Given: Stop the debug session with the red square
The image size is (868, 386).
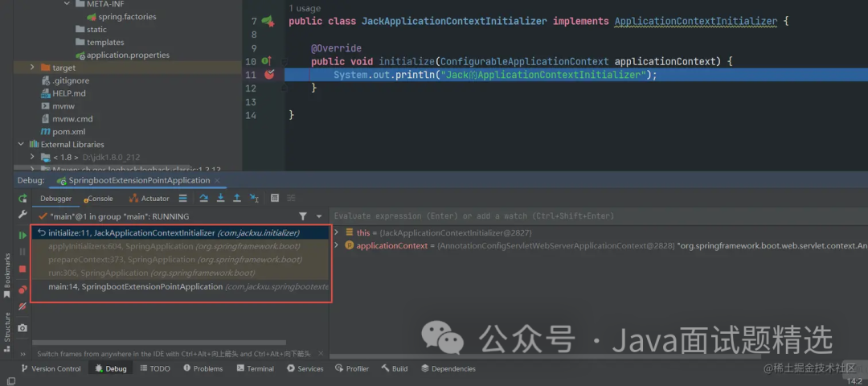Looking at the screenshot, I should point(23,269).
